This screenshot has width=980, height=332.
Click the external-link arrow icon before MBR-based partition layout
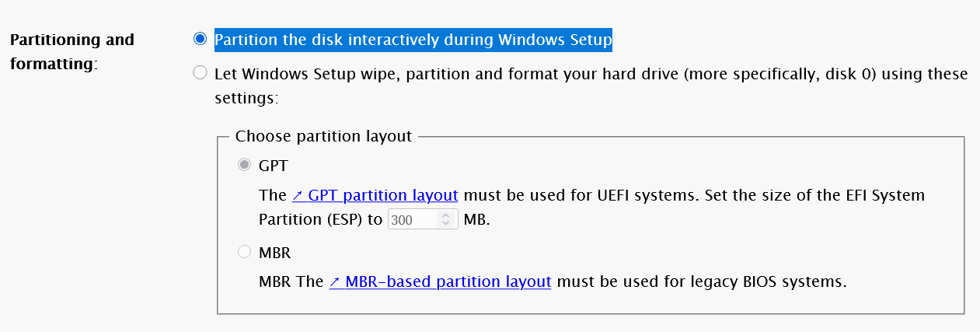pos(335,281)
